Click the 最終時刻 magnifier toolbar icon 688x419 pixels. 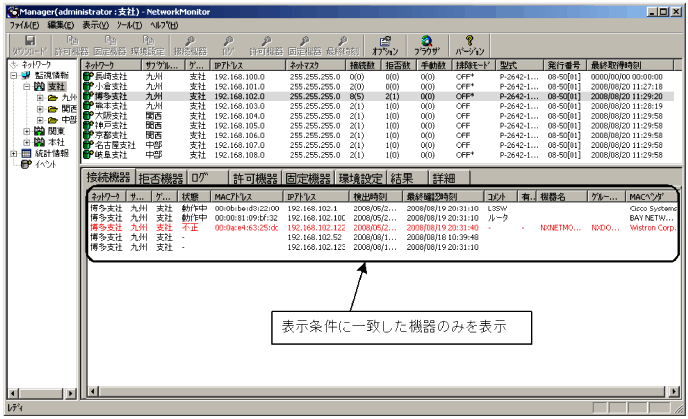tap(343, 41)
